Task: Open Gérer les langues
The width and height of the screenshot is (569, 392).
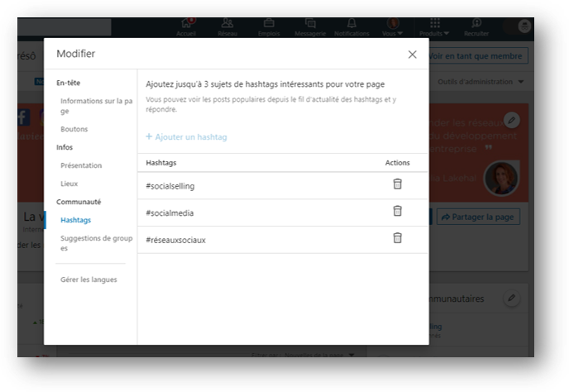Action: (x=88, y=280)
